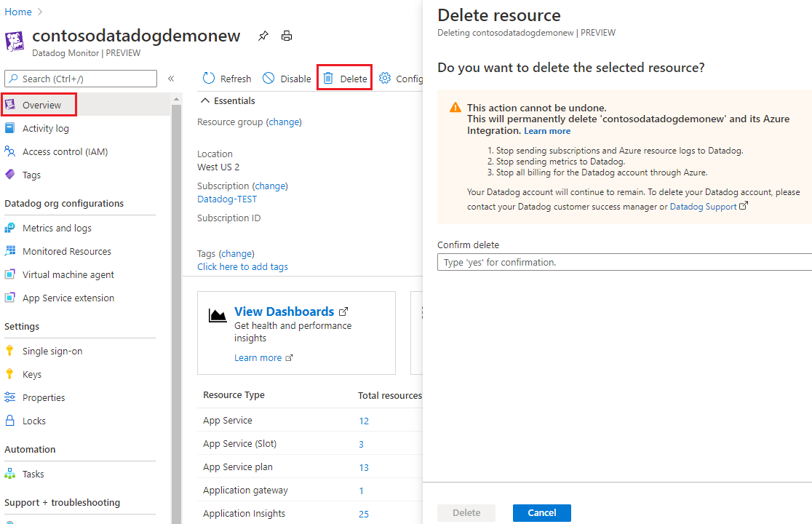Click the Total resources column header
Image resolution: width=812 pixels, height=524 pixels.
tap(390, 395)
